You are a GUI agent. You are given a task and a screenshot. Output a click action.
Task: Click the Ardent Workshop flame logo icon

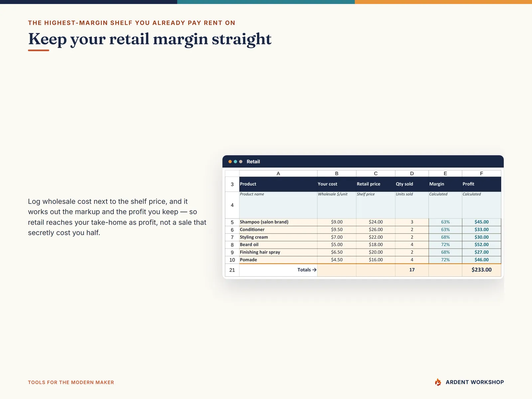pos(438,382)
